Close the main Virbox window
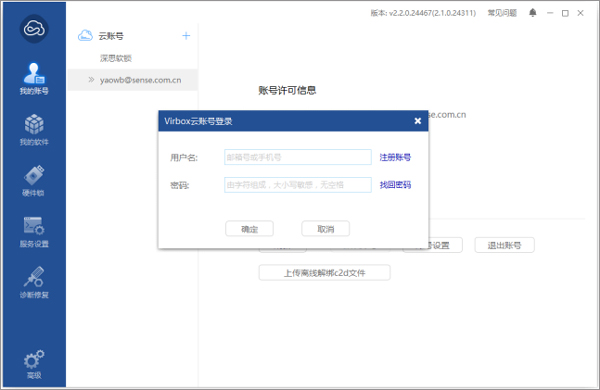This screenshot has height=390, width=600. pos(580,13)
